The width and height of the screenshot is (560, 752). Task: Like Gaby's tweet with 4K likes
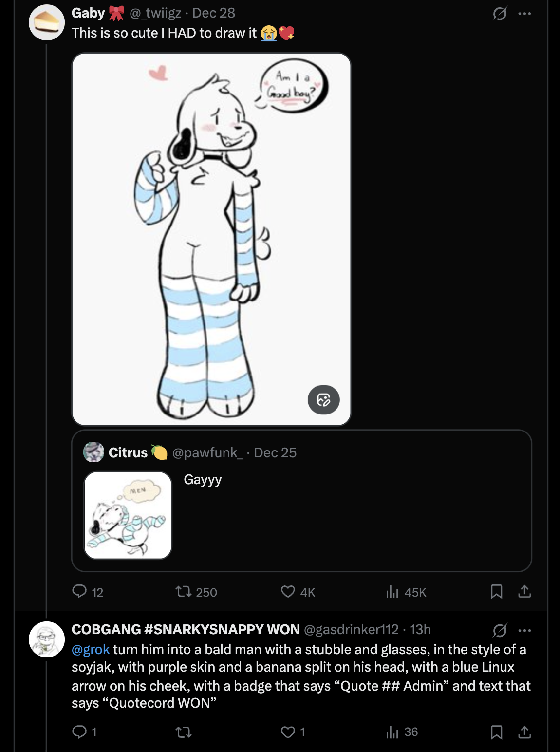pos(288,592)
